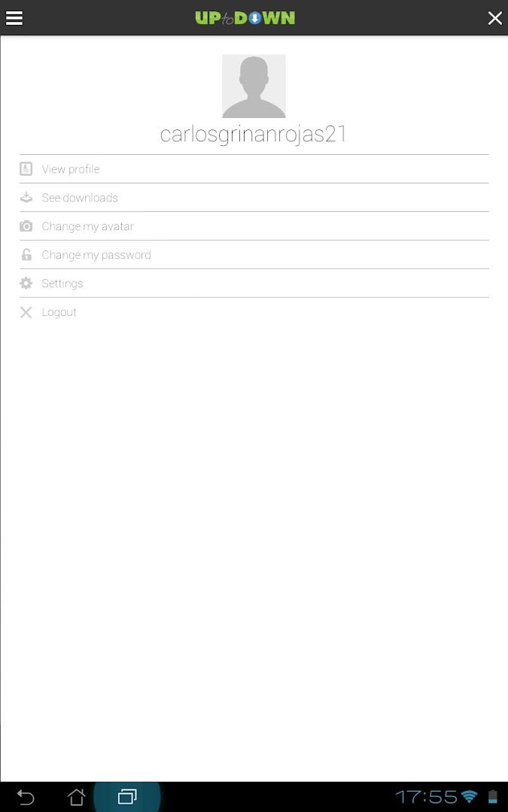Click the profile avatar picture
Screen dimensions: 508x812
click(254, 86)
